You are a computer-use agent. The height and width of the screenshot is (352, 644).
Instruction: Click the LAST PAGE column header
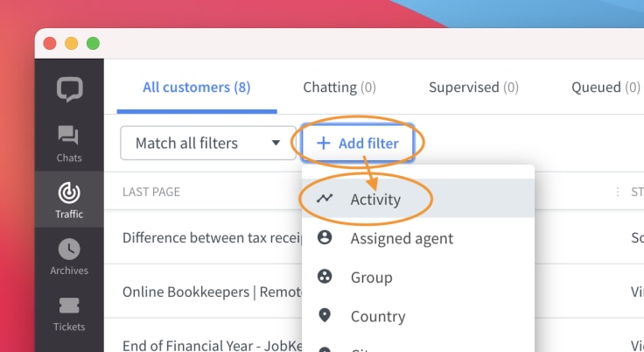151,192
